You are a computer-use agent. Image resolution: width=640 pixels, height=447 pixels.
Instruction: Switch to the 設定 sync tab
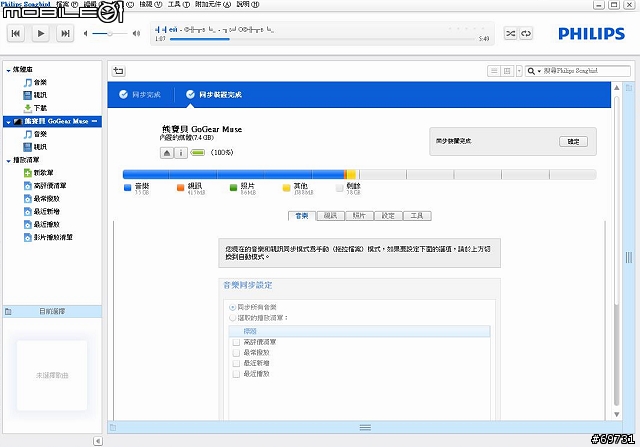[x=388, y=216]
